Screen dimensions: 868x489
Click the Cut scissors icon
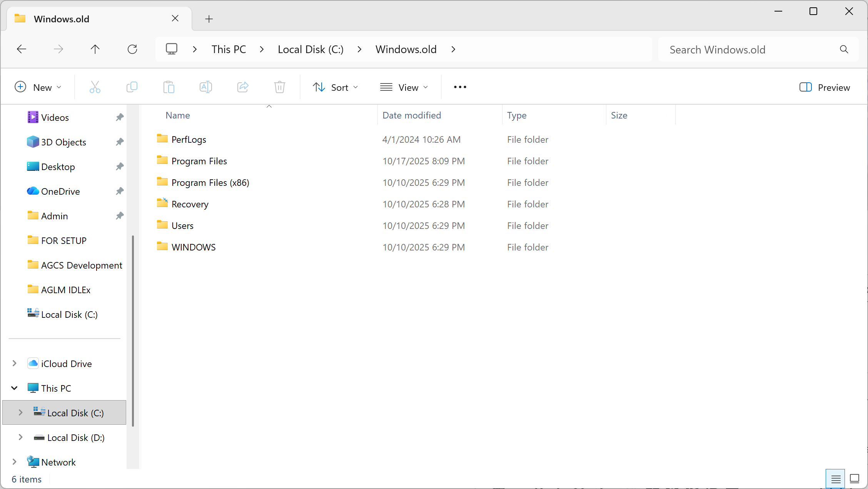point(95,87)
